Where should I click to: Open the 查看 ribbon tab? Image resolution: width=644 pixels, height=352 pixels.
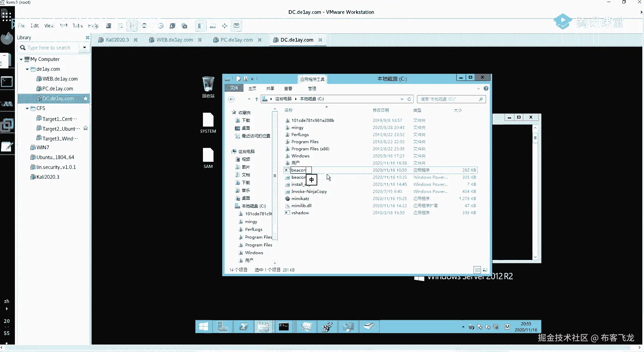point(288,89)
